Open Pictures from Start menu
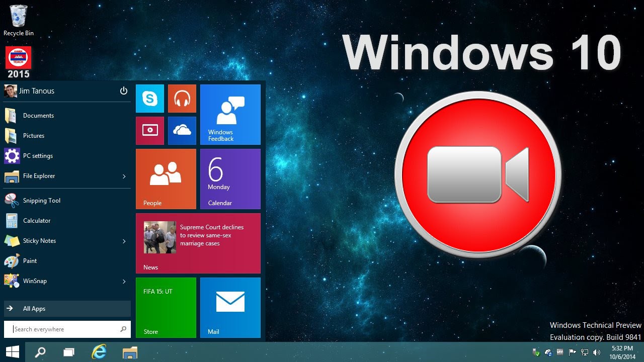 [x=67, y=136]
